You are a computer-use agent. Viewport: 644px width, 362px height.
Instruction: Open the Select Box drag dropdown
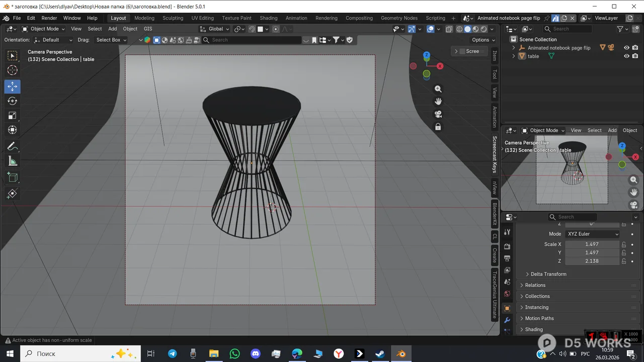112,40
